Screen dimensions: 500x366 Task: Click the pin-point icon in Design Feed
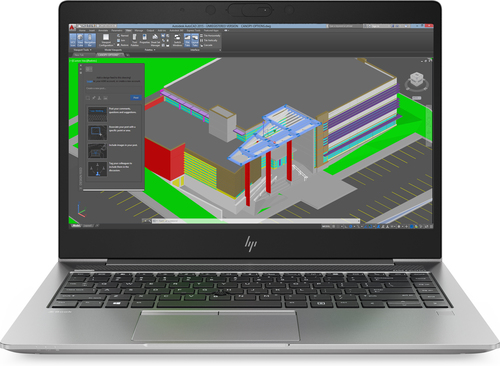(94, 98)
